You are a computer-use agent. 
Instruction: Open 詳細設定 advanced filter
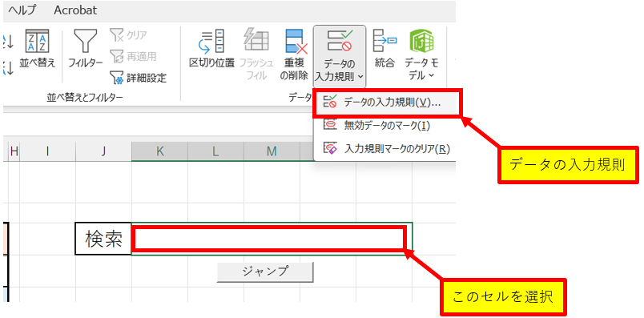pyautogui.click(x=138, y=77)
